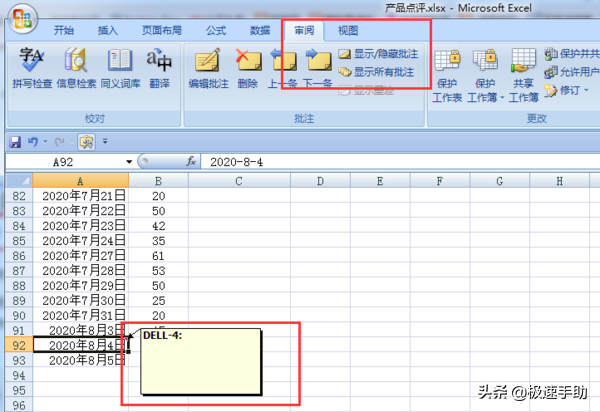Viewport: 600px width, 412px height.
Task: Switch to the 开始 Home tab
Action: (64, 31)
